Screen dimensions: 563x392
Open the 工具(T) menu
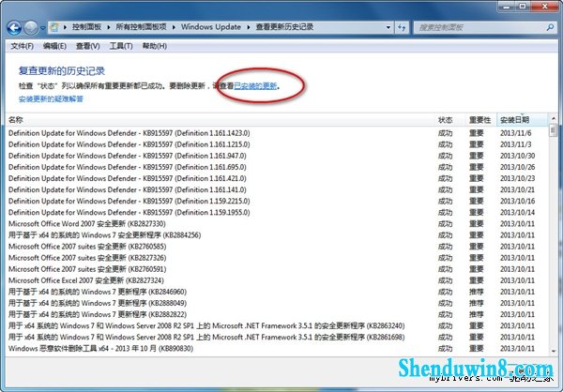(121, 46)
